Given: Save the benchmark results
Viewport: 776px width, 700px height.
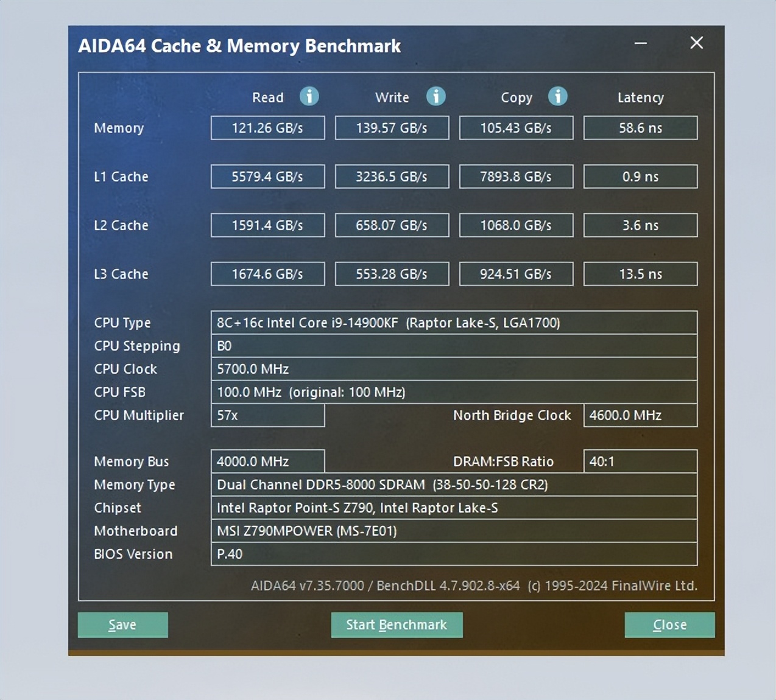Looking at the screenshot, I should [x=122, y=625].
